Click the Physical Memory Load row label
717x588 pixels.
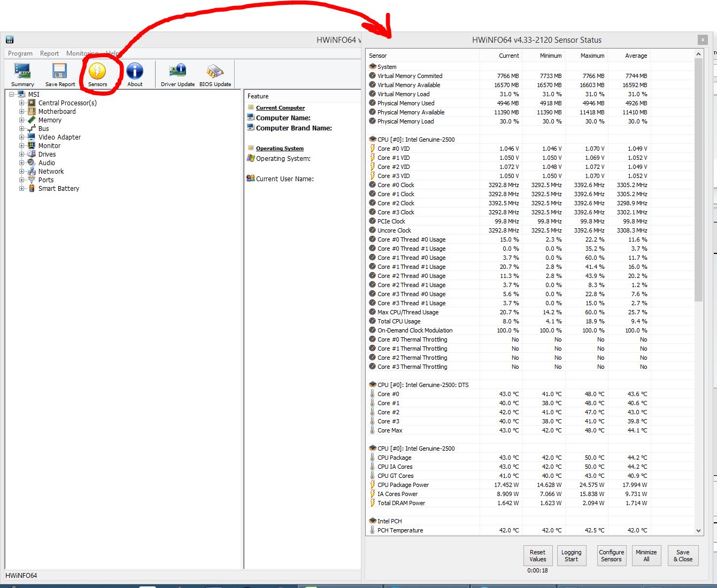click(405, 121)
